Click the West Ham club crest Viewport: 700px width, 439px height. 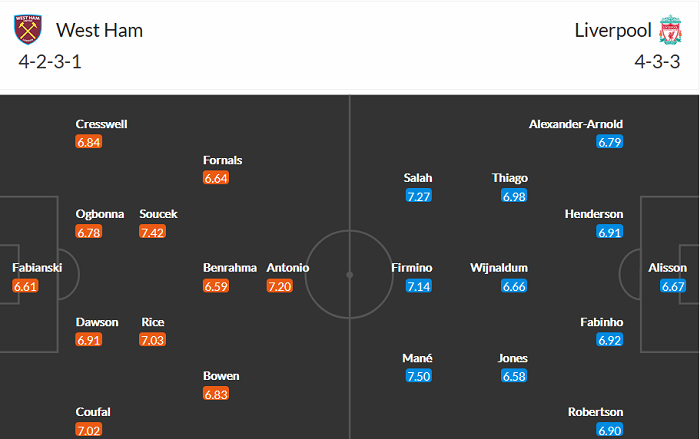coord(28,30)
